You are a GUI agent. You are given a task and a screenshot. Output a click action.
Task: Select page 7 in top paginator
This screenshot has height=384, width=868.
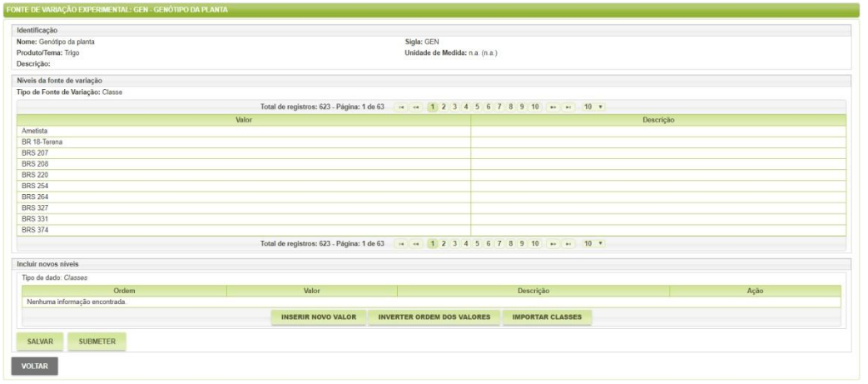499,107
